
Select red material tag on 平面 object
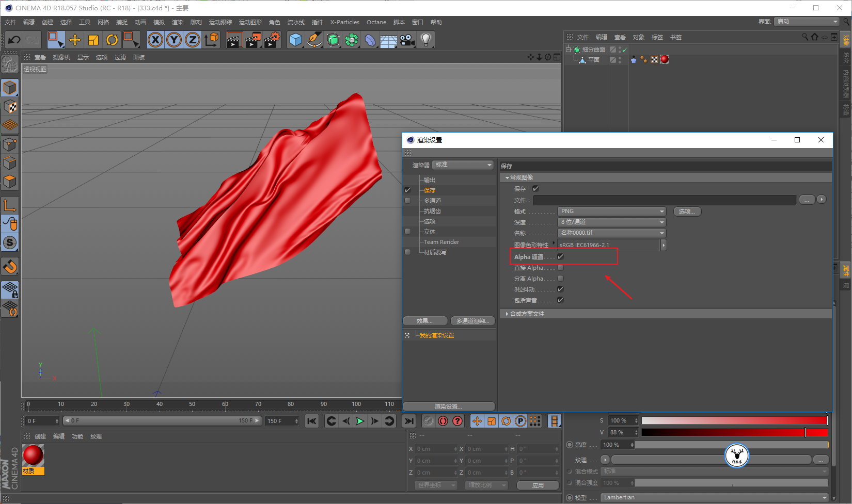point(665,59)
